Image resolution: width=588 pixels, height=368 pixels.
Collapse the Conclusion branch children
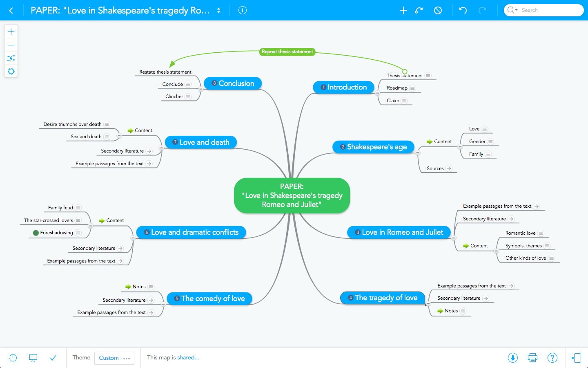click(200, 89)
